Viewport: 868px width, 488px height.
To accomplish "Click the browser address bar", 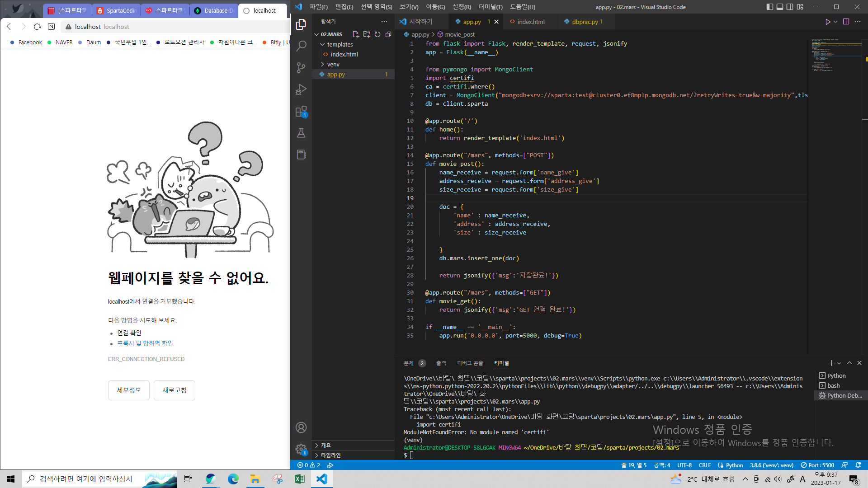I will (x=176, y=27).
